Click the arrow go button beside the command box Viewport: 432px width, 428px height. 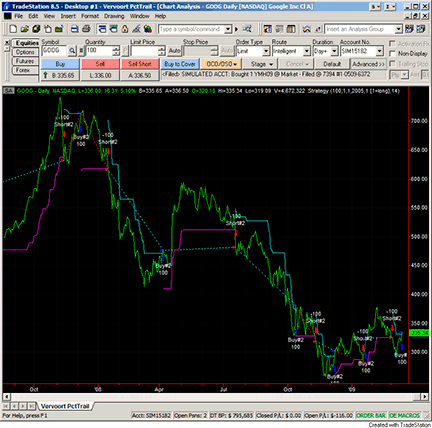[x=237, y=29]
